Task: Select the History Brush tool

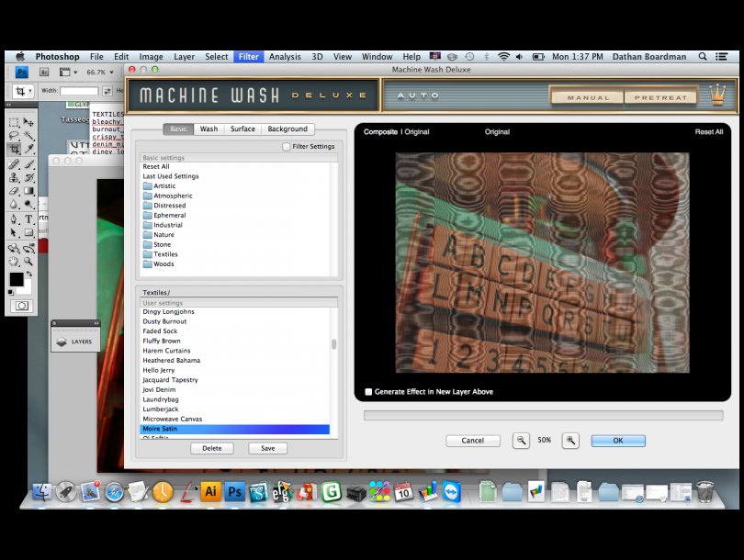Action: coord(29,178)
